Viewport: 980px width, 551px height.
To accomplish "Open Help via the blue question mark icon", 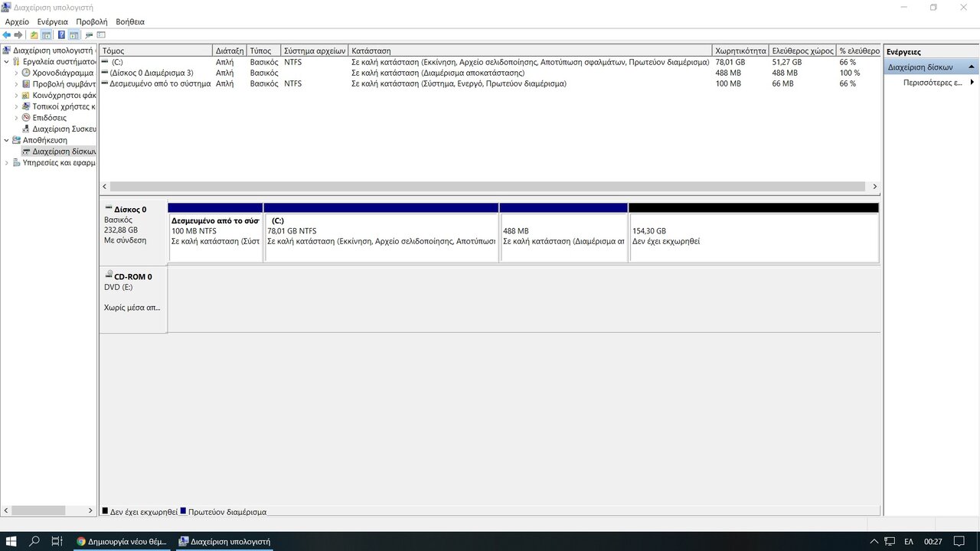I will coord(61,35).
